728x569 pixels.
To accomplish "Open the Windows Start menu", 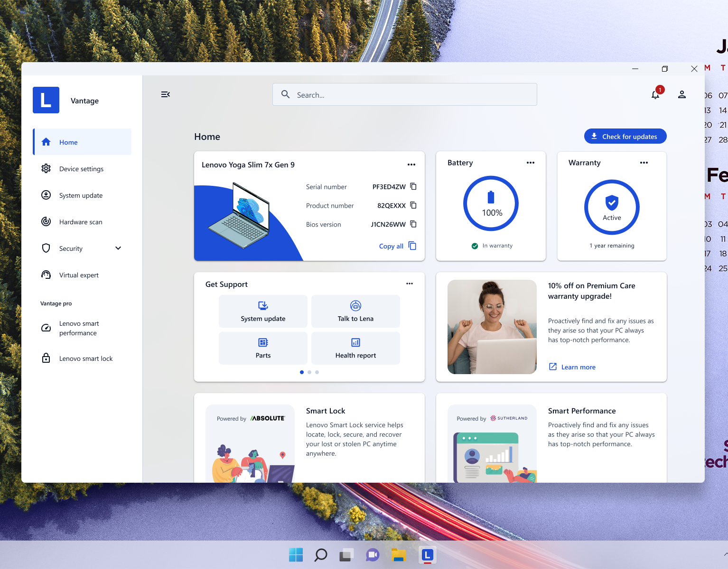I will tap(296, 555).
